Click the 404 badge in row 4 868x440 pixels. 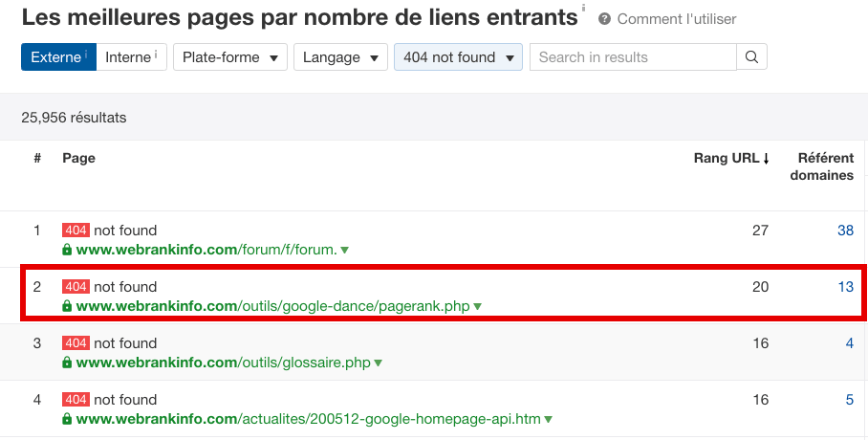tap(76, 400)
